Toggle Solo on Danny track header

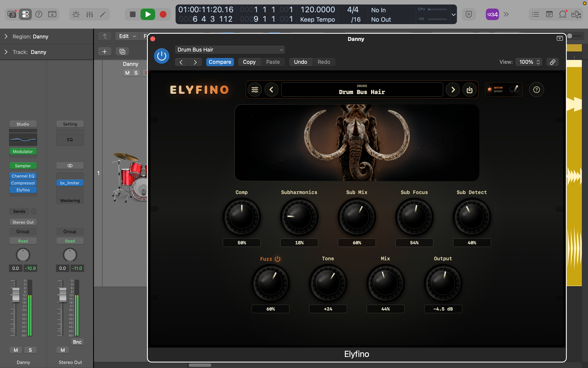(136, 73)
